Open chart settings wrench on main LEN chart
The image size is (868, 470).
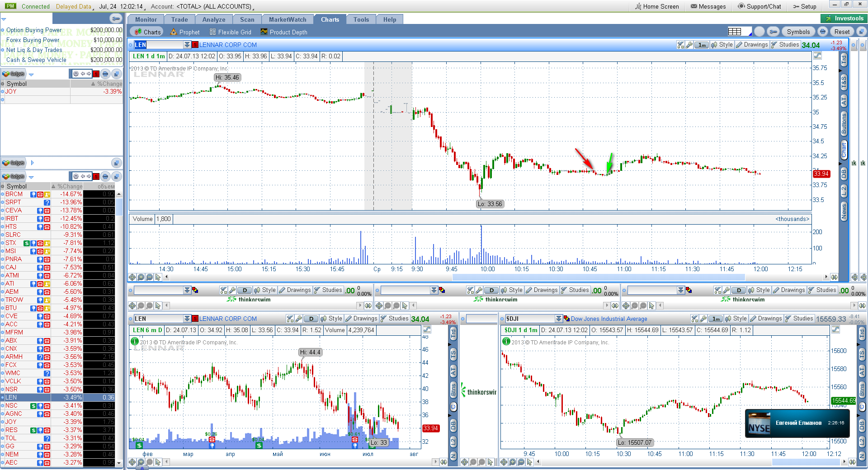[x=689, y=45]
